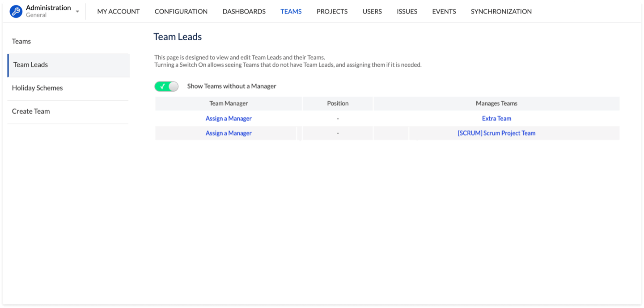This screenshot has width=644, height=308.
Task: Navigate to the PROJECTS menu
Action: pos(332,12)
